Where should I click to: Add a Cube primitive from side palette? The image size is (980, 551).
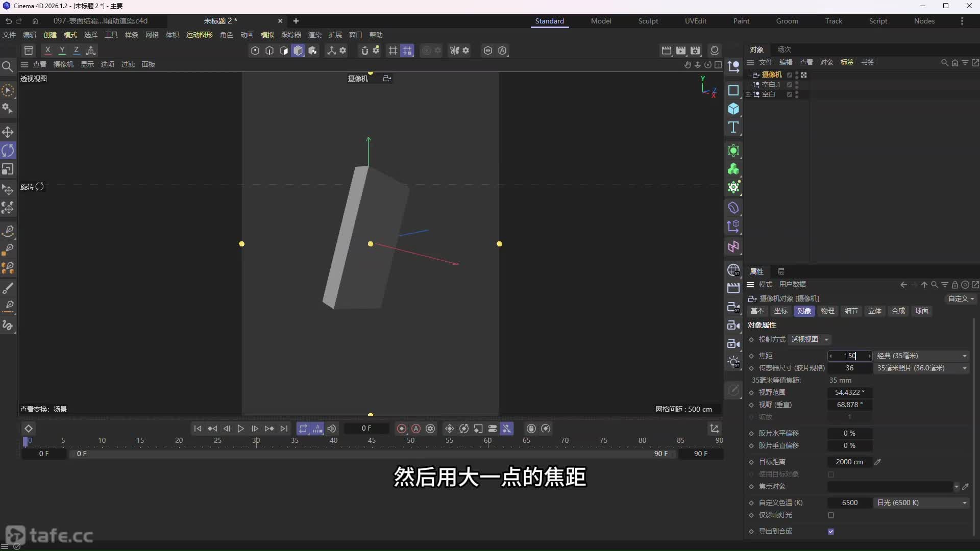coord(733,109)
